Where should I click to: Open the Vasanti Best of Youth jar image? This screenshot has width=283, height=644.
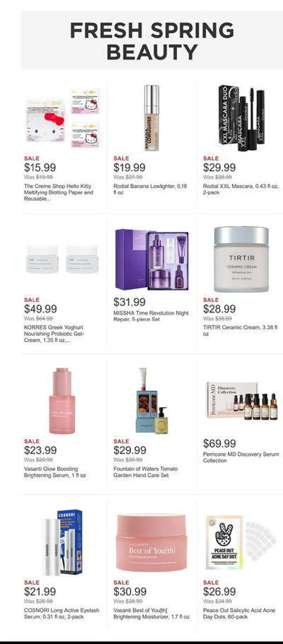coord(152,542)
